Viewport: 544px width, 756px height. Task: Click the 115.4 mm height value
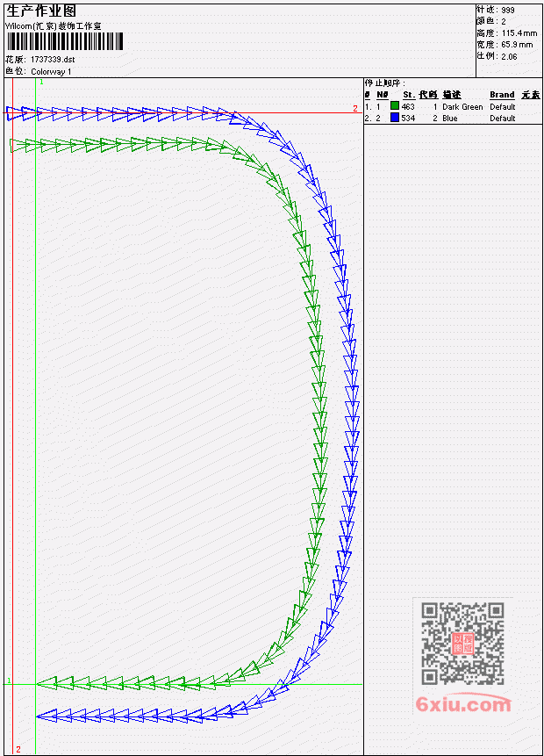tap(519, 33)
